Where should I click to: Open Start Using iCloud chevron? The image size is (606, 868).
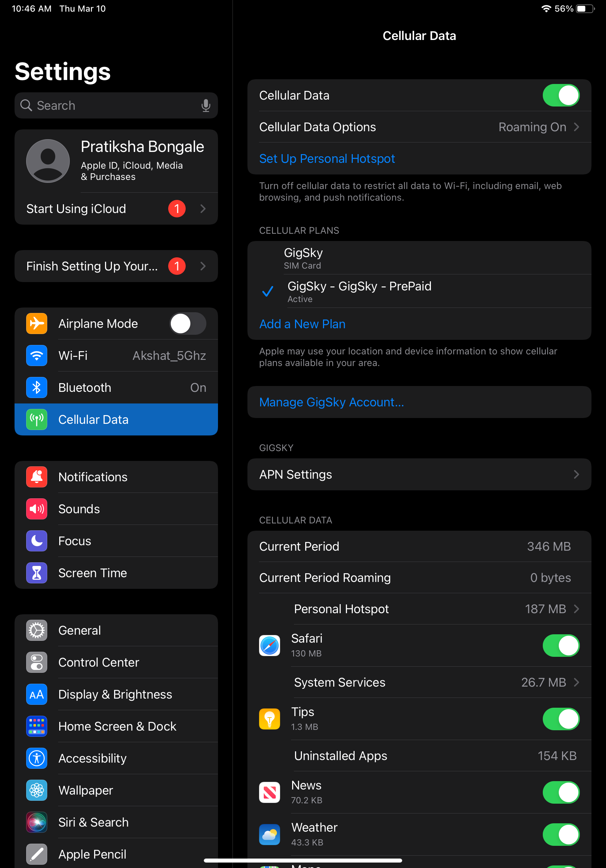pyautogui.click(x=203, y=209)
